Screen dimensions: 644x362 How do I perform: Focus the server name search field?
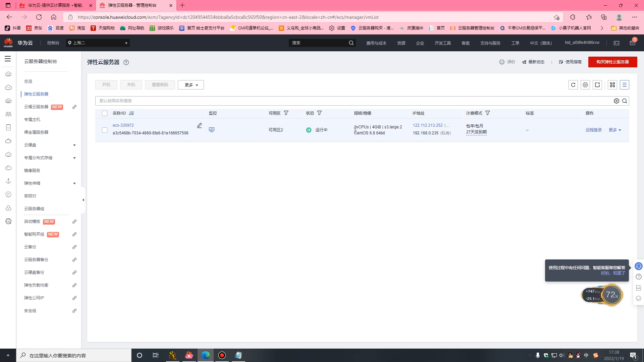tap(354, 101)
